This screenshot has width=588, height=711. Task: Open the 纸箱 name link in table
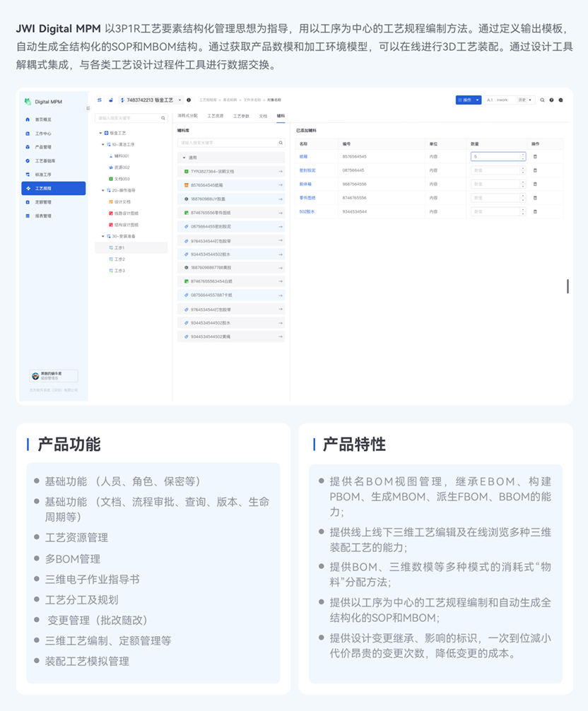pyautogui.click(x=303, y=156)
